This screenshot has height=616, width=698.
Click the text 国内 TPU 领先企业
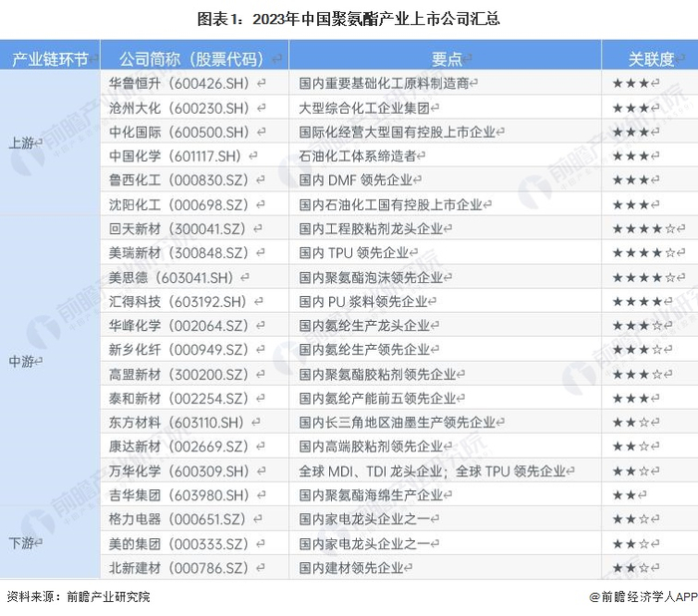tap(354, 253)
